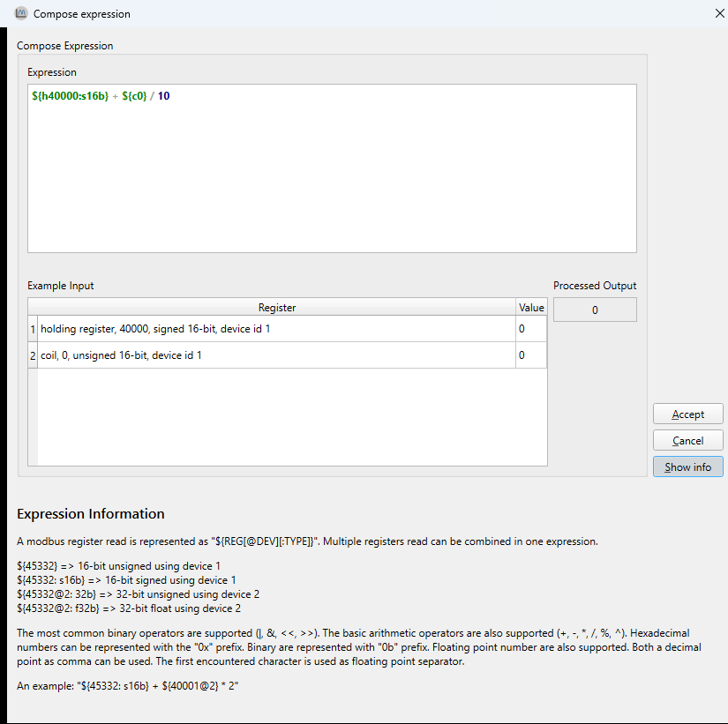The width and height of the screenshot is (728, 724).
Task: Click the "${45332@2: 32b}" unsigned line
Action: click(x=138, y=594)
